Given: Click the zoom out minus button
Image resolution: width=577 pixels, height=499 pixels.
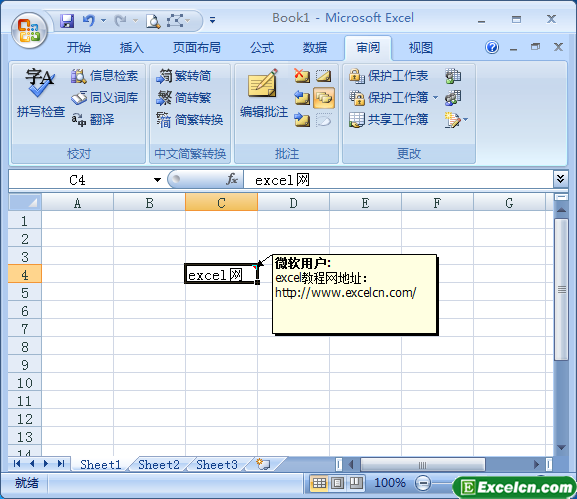Looking at the screenshot, I should (x=423, y=483).
